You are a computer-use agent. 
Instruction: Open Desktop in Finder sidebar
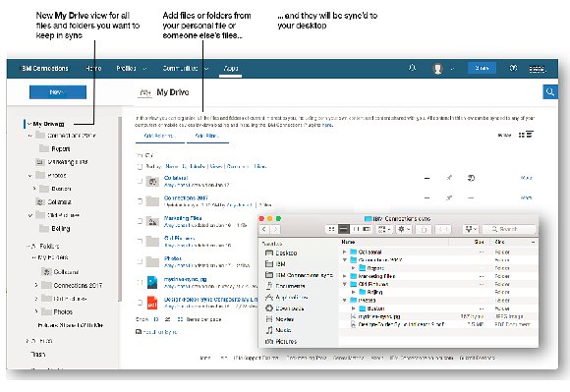pyautogui.click(x=281, y=253)
